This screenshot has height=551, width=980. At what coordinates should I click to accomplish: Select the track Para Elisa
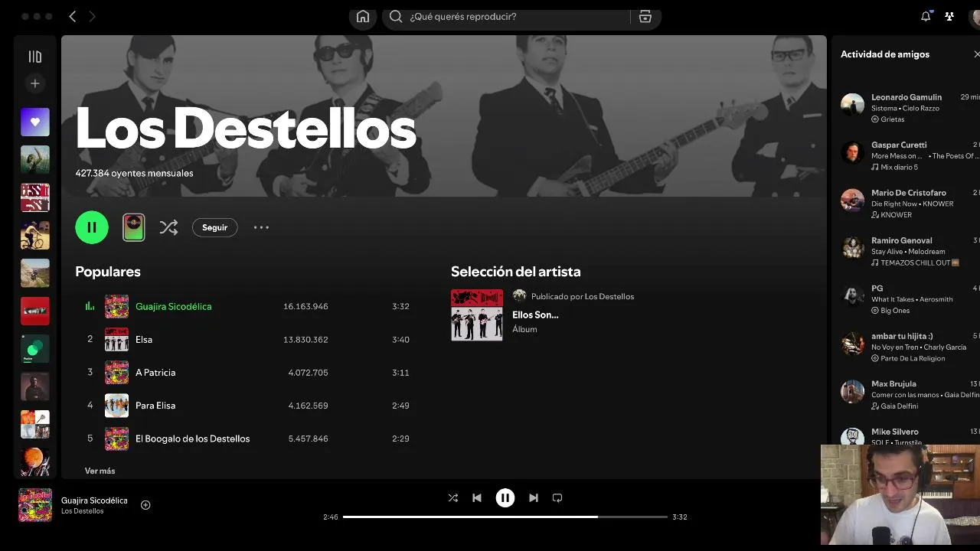click(155, 406)
